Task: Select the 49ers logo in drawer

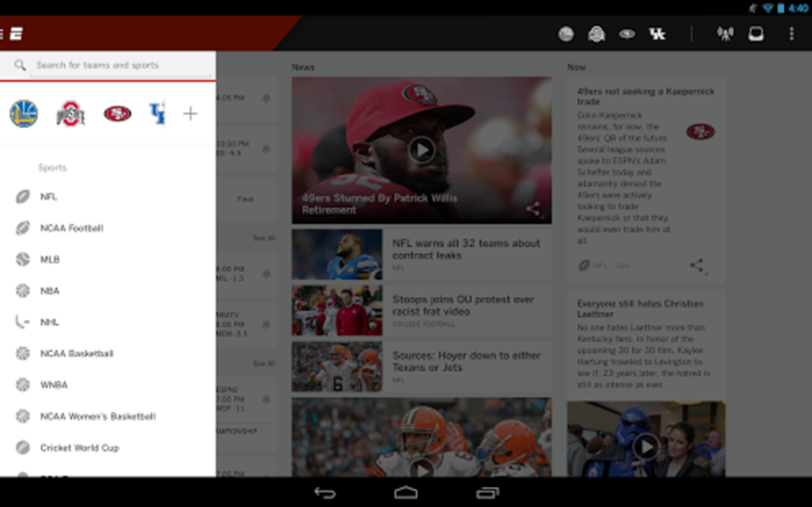Action: [x=118, y=113]
